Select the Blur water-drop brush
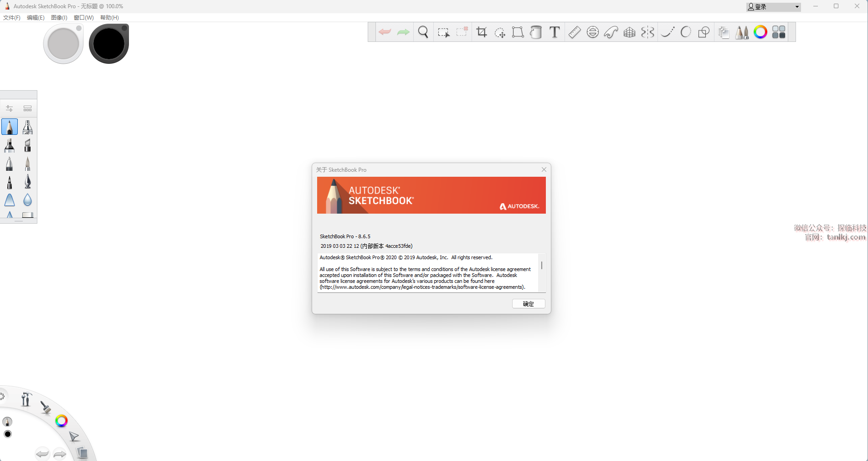 pos(27,200)
